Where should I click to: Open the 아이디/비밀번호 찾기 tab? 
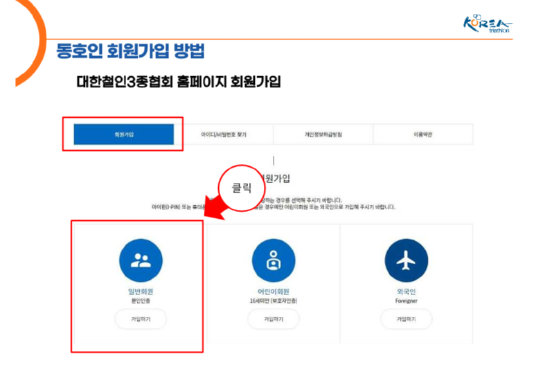224,134
